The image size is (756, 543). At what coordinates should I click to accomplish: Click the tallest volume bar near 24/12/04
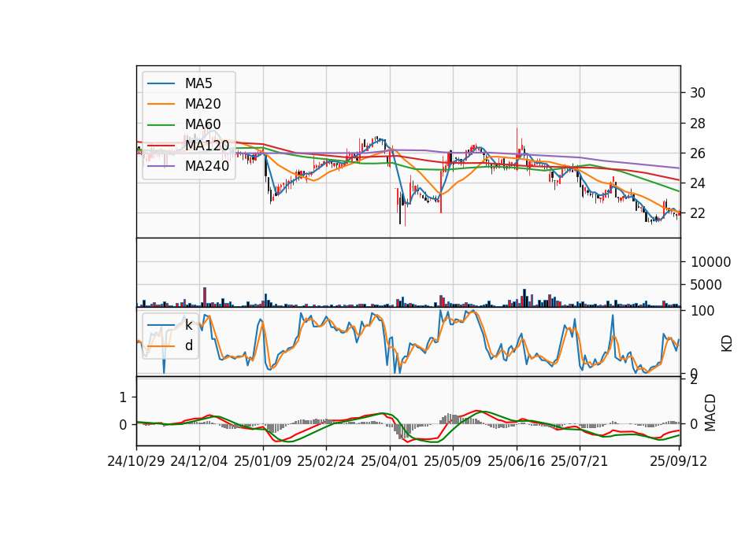point(205,297)
